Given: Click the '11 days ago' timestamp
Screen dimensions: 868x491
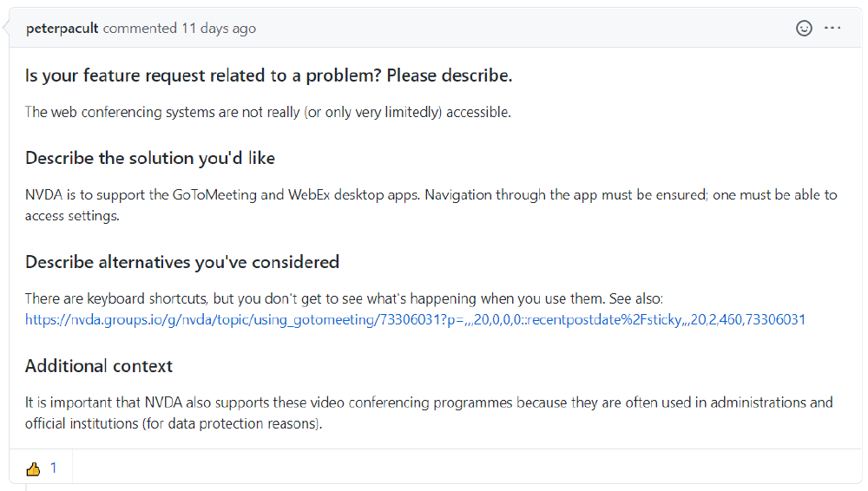Looking at the screenshot, I should click(219, 29).
